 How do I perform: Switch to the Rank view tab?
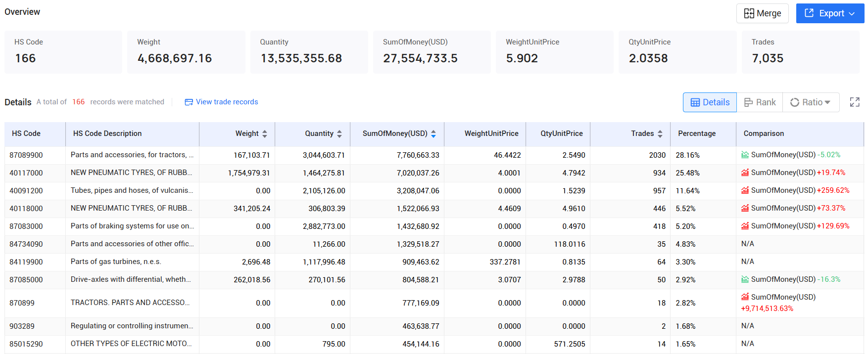(x=760, y=102)
